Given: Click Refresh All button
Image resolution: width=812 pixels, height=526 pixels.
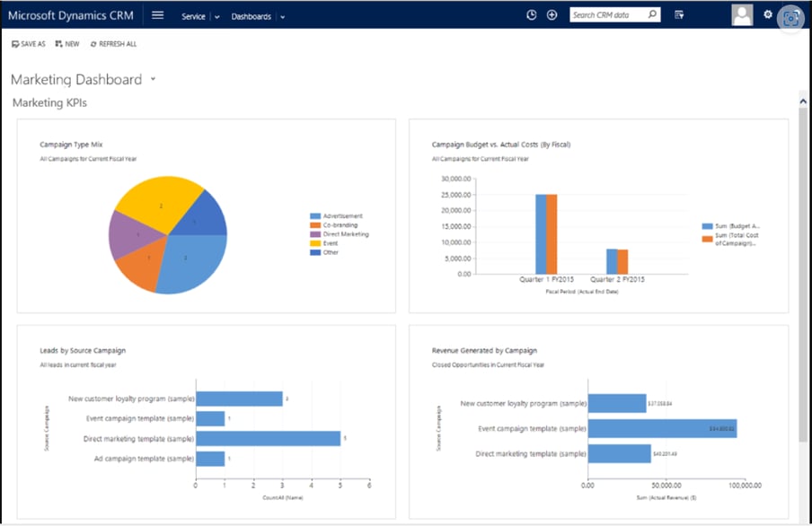Looking at the screenshot, I should [113, 44].
